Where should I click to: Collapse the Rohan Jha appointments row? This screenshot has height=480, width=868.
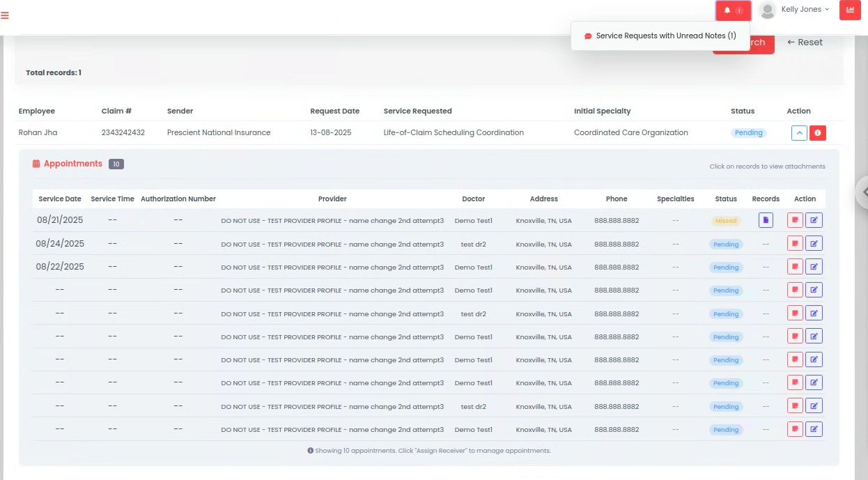coord(799,132)
